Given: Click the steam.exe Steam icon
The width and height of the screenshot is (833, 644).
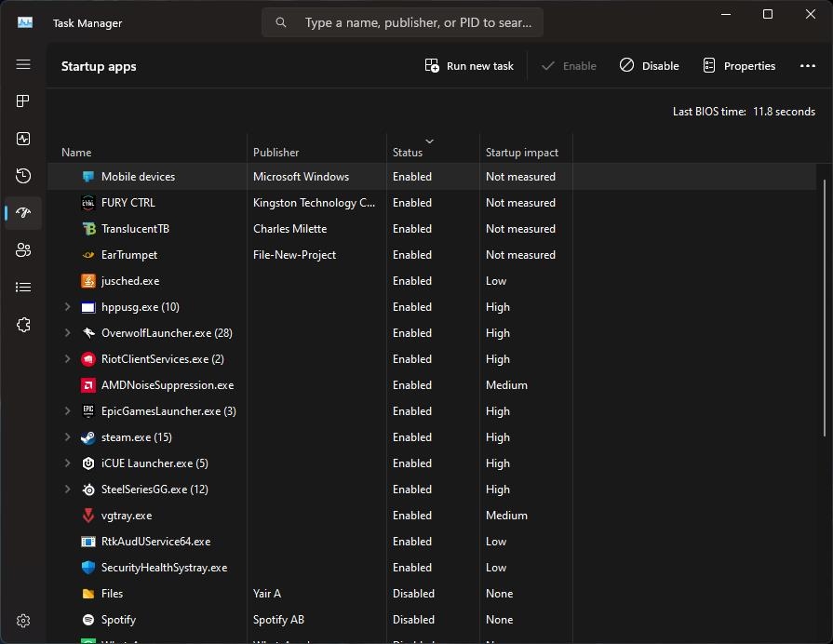Looking at the screenshot, I should coord(88,437).
